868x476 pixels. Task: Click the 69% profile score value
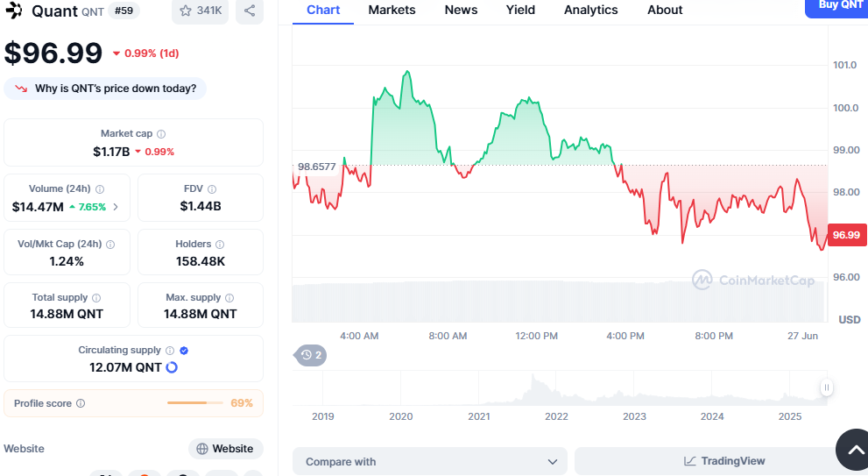[x=242, y=403]
